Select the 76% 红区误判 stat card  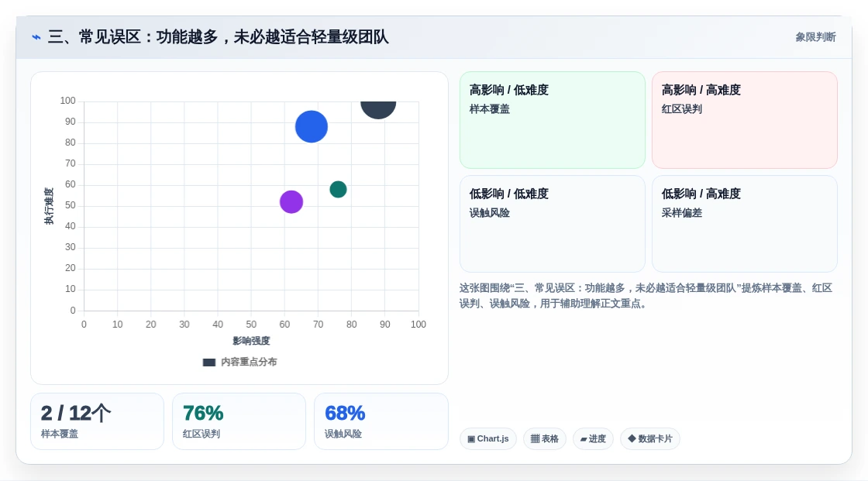coord(239,421)
